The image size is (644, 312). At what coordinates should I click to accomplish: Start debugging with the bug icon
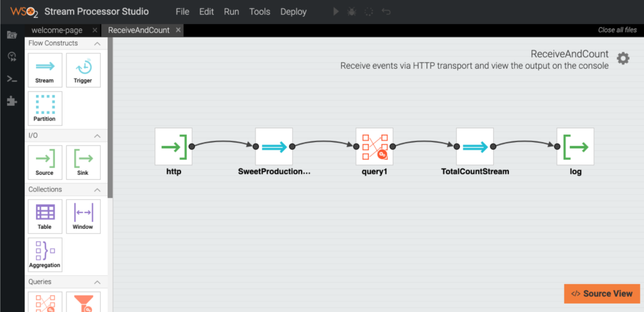click(351, 12)
